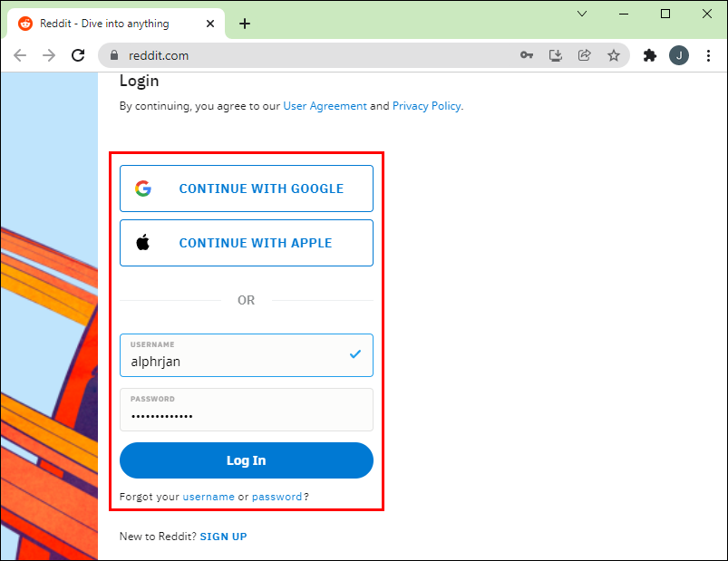Share this page via share icon

coord(584,55)
